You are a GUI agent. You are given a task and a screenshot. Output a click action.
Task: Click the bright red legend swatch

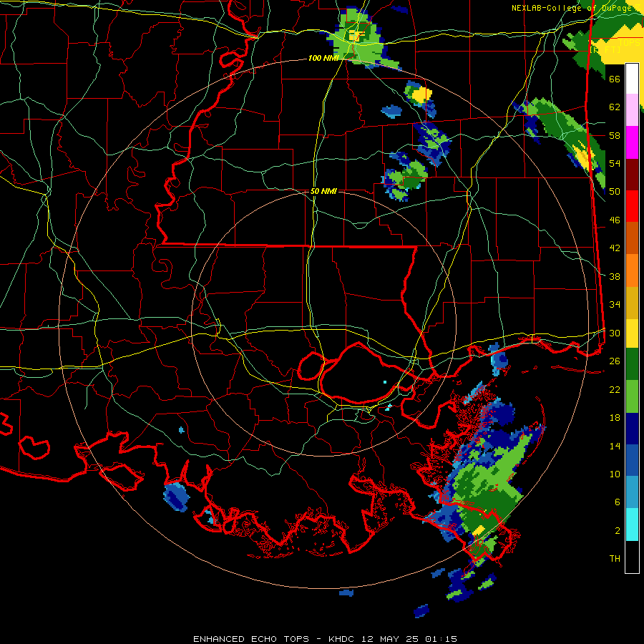pyautogui.click(x=632, y=206)
